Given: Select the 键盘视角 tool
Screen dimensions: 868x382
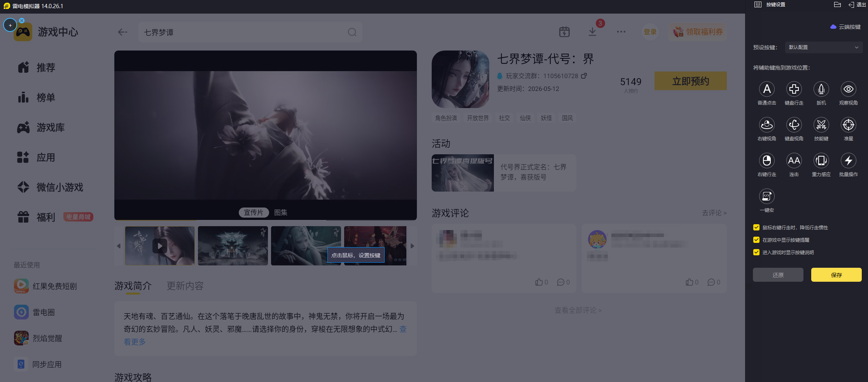Looking at the screenshot, I should point(794,125).
